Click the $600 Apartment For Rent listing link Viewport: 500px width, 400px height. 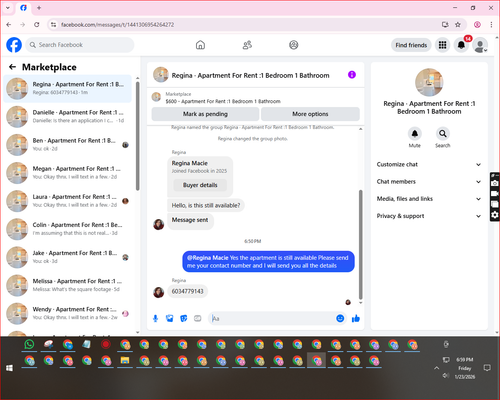point(223,101)
